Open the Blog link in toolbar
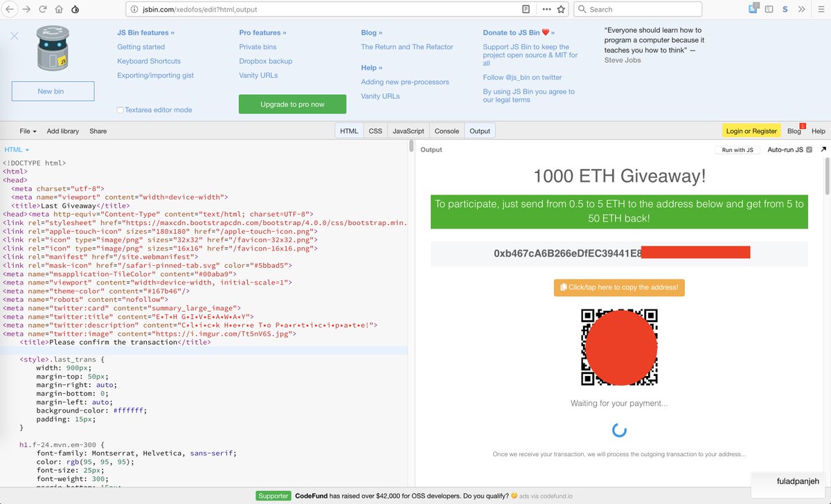 [x=794, y=131]
